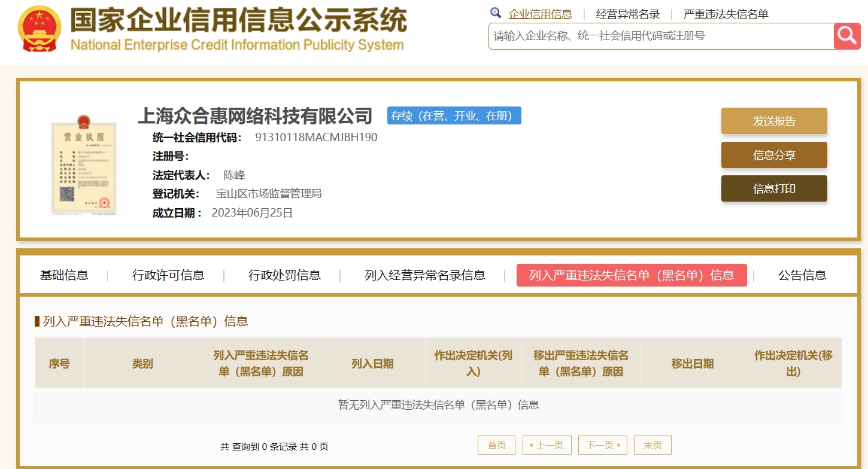The image size is (868, 469).
Task: Click the small blue magnifier icon
Action: (496, 13)
